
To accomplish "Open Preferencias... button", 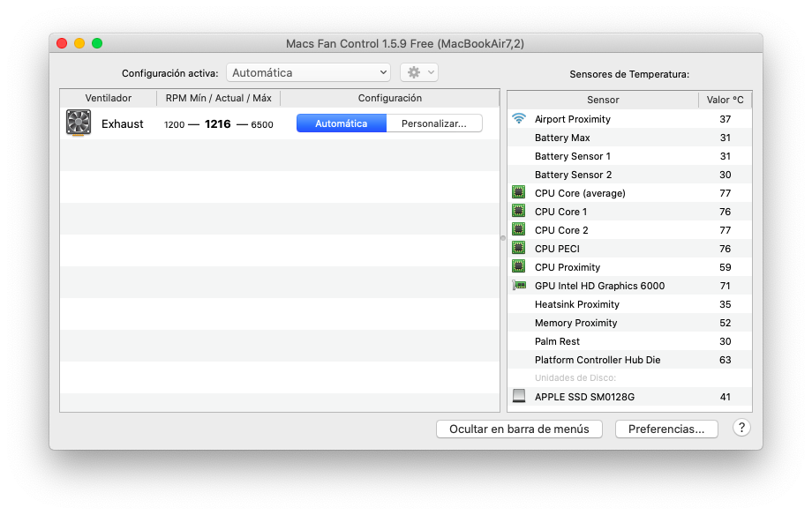I will (666, 429).
